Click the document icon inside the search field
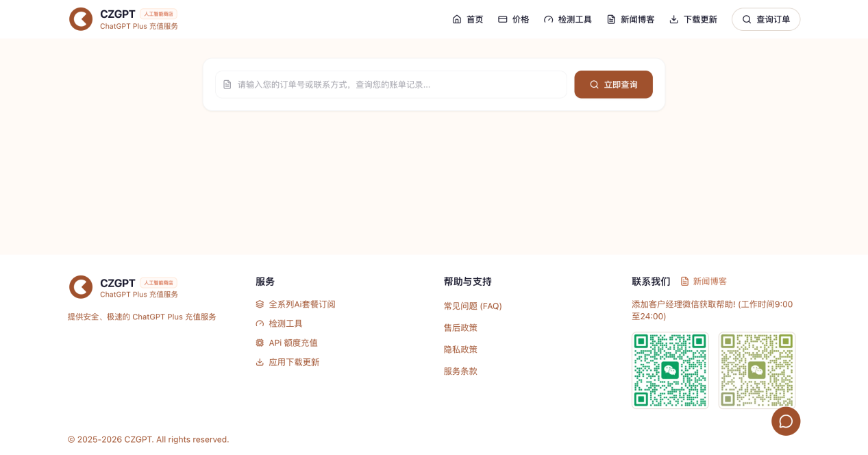Viewport: 868px width, 455px height. click(x=227, y=84)
